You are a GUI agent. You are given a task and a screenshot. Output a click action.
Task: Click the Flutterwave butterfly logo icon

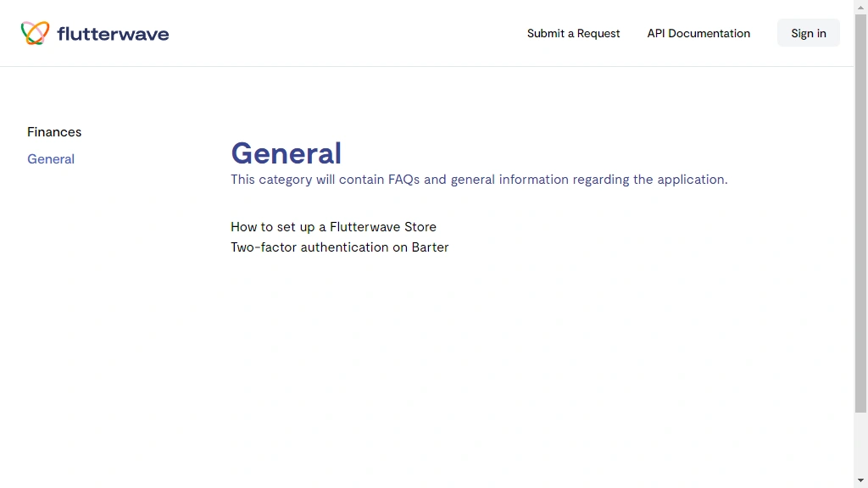pos(35,33)
